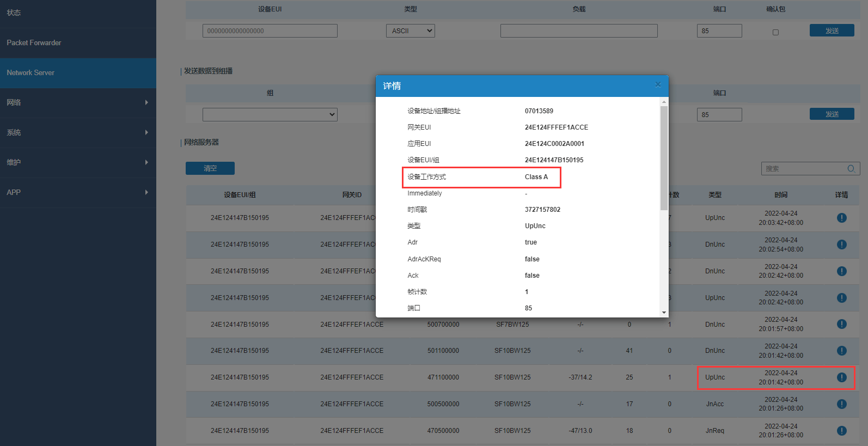Select dialog value Class A
This screenshot has height=446, width=868.
[536, 177]
